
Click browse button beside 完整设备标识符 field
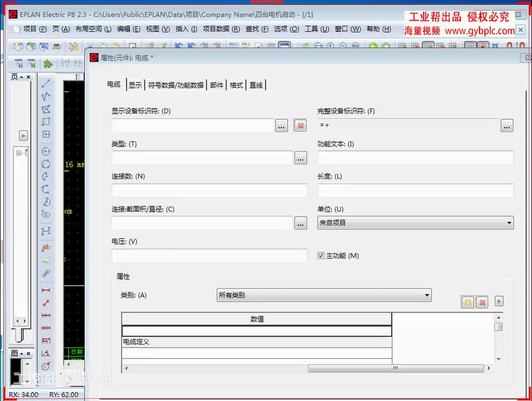click(507, 126)
